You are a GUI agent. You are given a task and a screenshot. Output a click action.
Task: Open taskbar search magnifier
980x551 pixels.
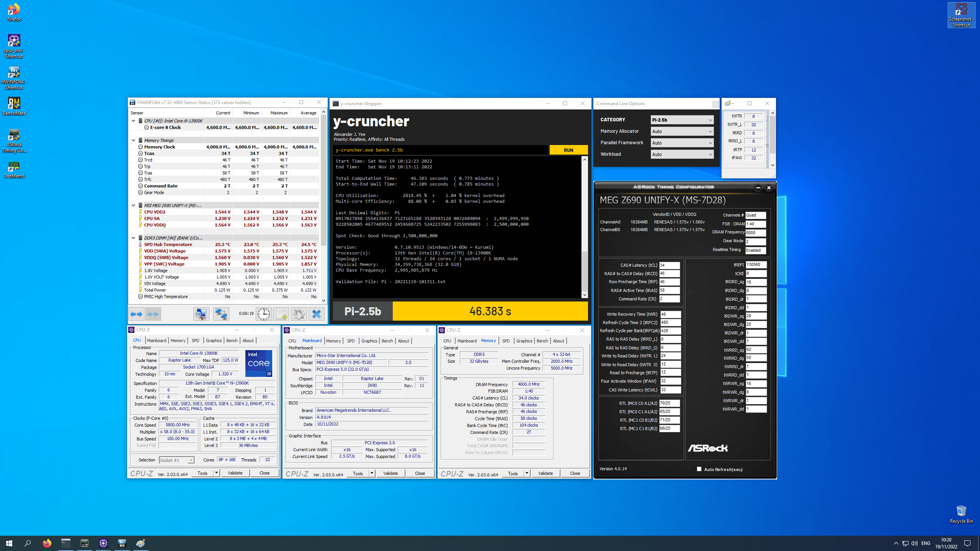tap(28, 543)
